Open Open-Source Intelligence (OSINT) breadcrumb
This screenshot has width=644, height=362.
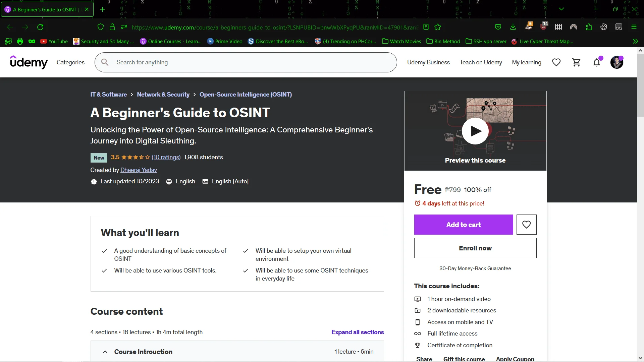pyautogui.click(x=246, y=95)
